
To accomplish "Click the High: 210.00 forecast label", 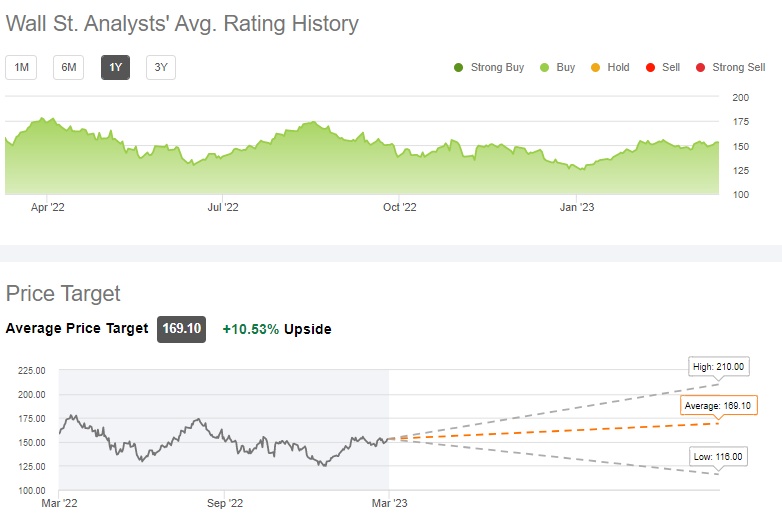I will pos(719,367).
